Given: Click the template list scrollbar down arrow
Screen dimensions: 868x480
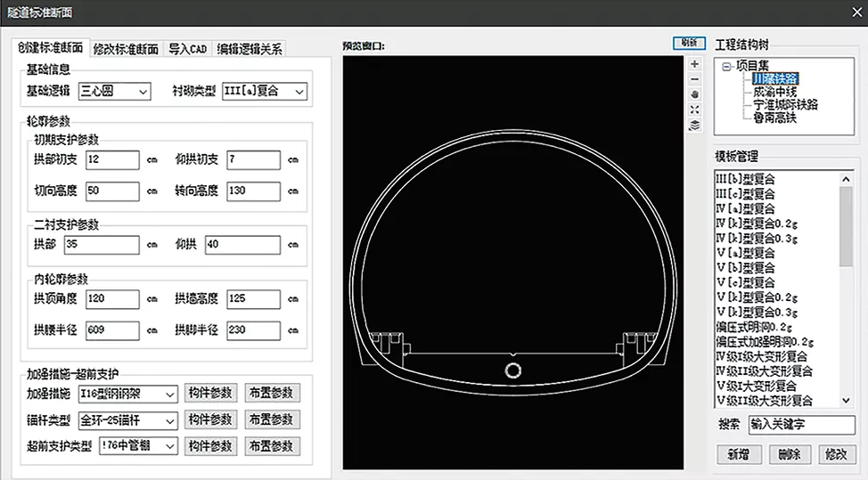Looking at the screenshot, I should (846, 401).
